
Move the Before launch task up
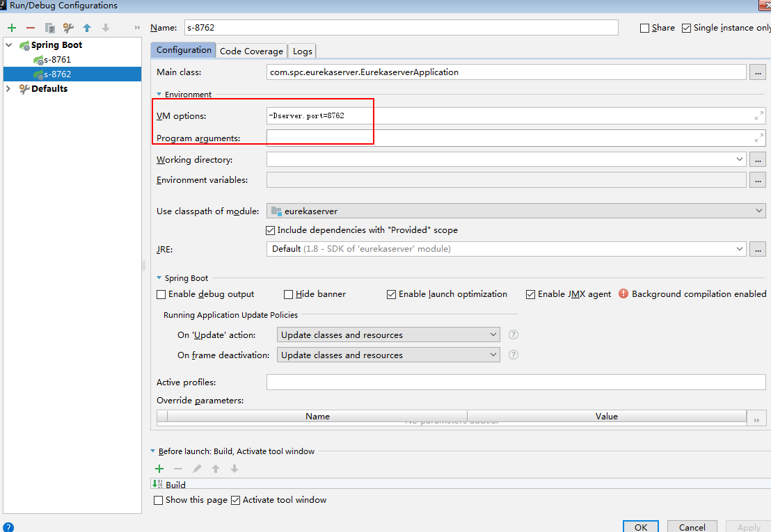(x=216, y=469)
